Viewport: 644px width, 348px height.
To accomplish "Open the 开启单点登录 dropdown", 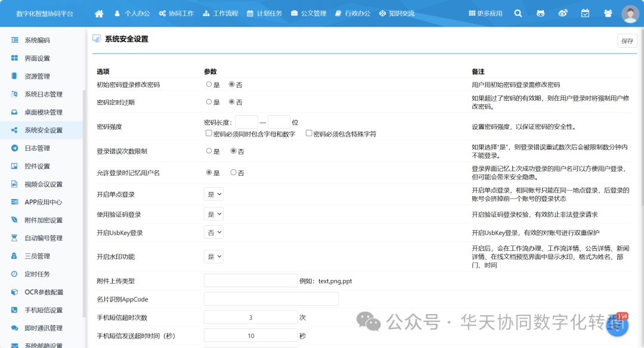I will click(x=213, y=193).
